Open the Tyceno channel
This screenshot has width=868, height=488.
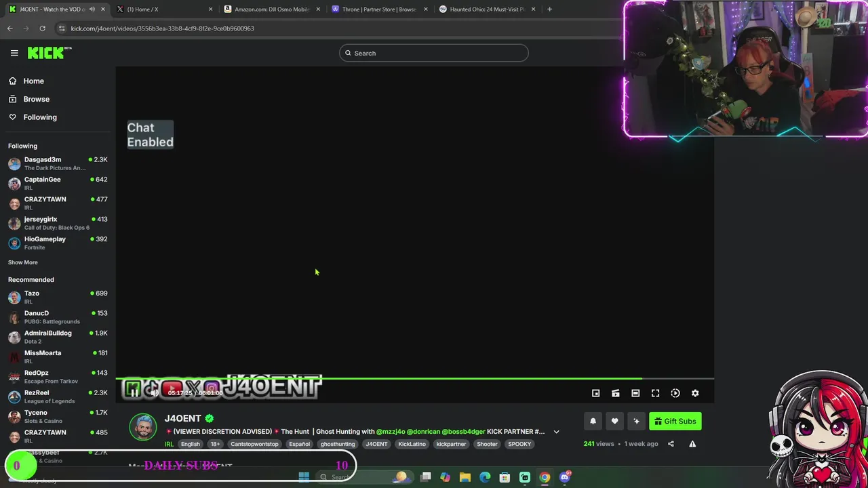point(57,416)
